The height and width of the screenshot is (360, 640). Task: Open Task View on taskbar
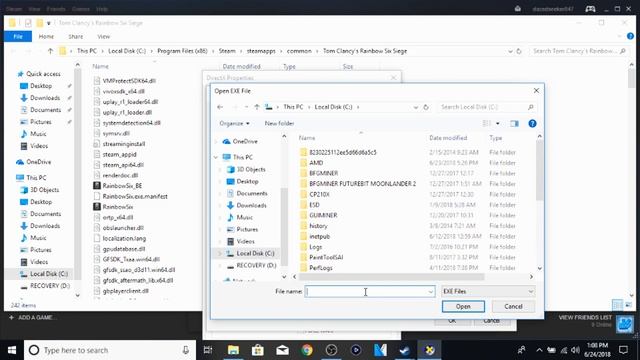(x=208, y=350)
